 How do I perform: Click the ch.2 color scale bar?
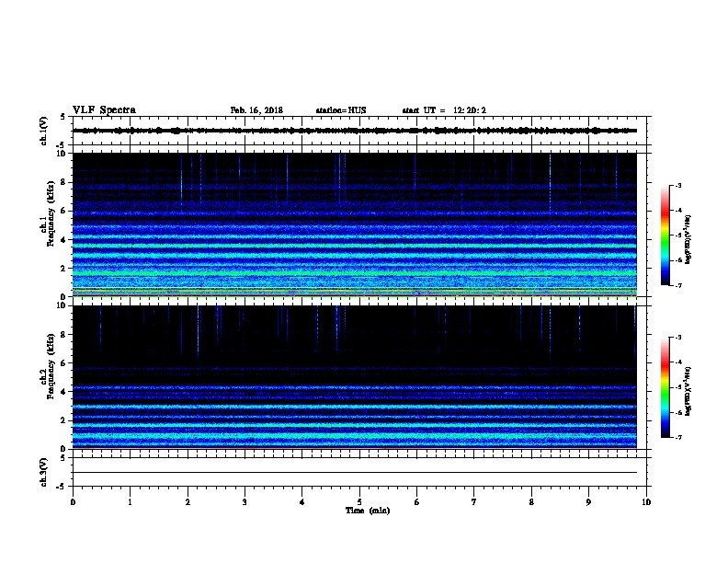coord(665,387)
